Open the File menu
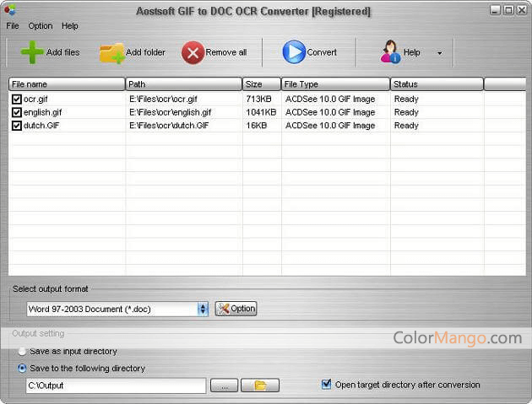 (x=13, y=26)
